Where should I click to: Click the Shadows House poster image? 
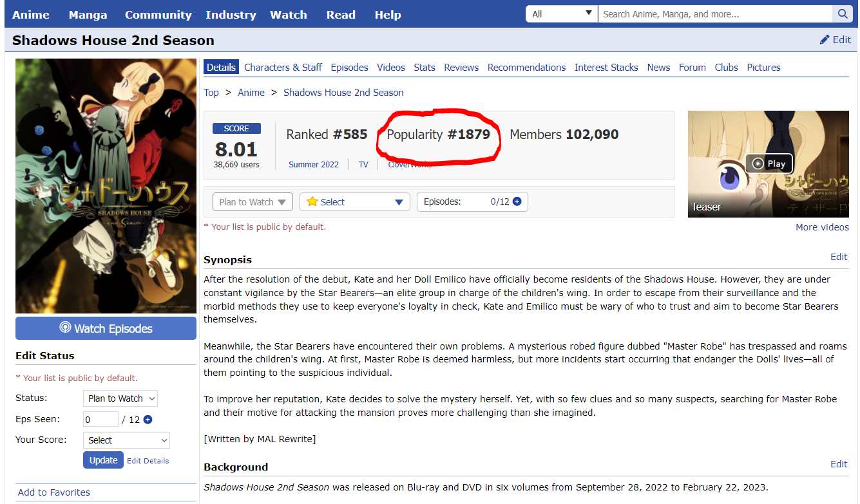[x=106, y=186]
